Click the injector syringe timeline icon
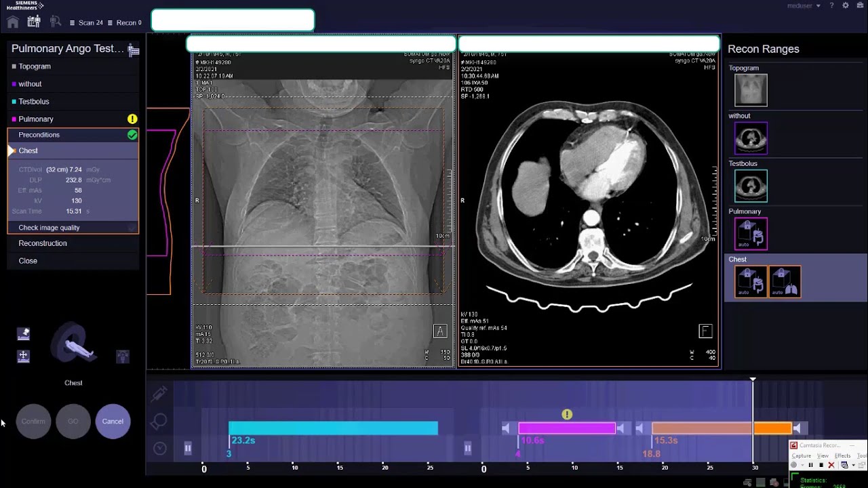Screen dimensions: 868x488 pos(159,393)
